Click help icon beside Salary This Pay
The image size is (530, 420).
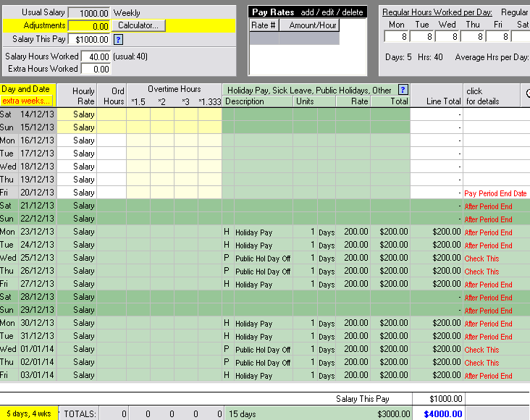point(119,39)
